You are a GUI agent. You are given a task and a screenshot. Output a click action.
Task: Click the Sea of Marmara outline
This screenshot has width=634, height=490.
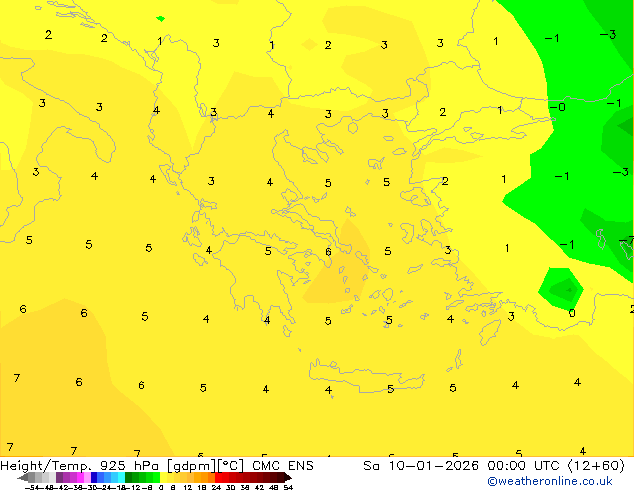pyautogui.click(x=457, y=128)
